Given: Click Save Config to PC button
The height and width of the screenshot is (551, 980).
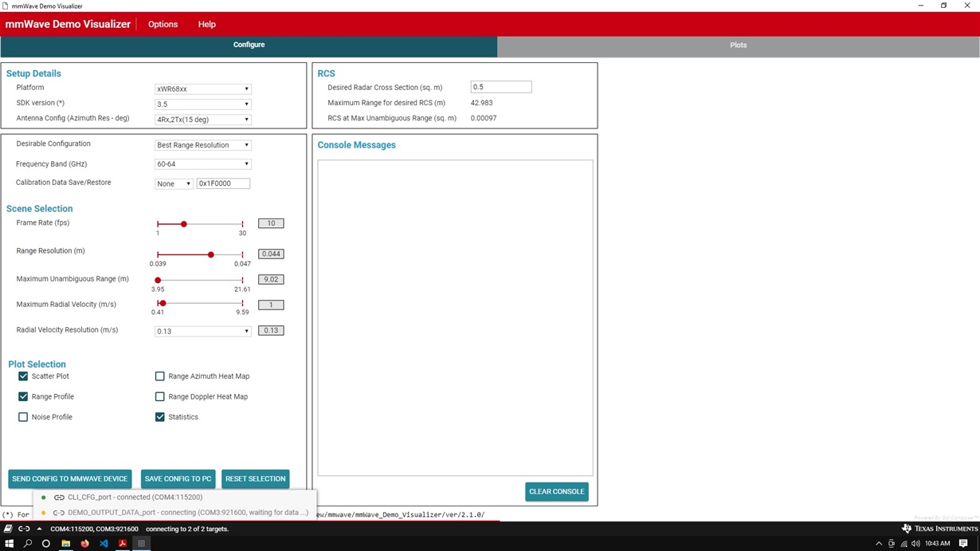Looking at the screenshot, I should [x=178, y=479].
